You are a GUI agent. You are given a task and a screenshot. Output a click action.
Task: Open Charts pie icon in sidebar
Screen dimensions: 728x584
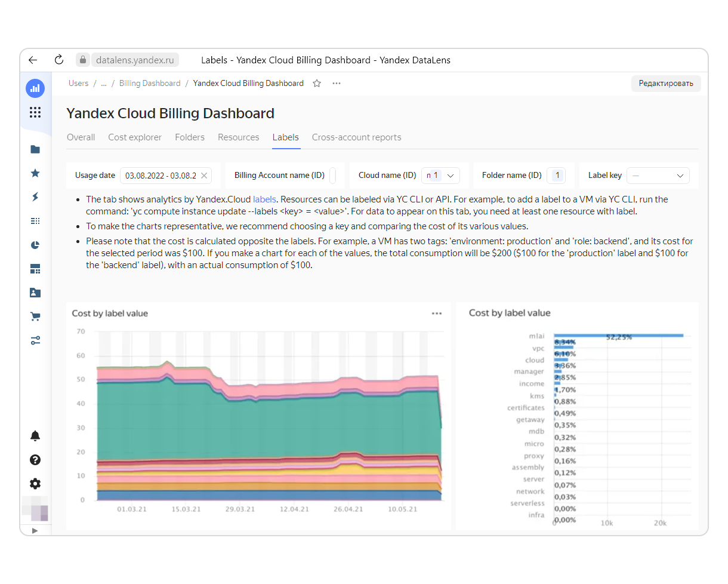click(x=35, y=245)
